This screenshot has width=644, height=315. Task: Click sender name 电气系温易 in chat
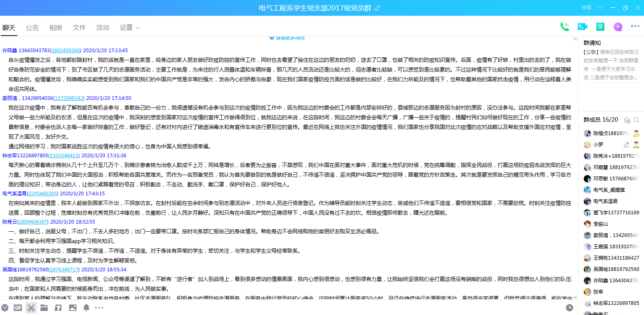click(15, 194)
